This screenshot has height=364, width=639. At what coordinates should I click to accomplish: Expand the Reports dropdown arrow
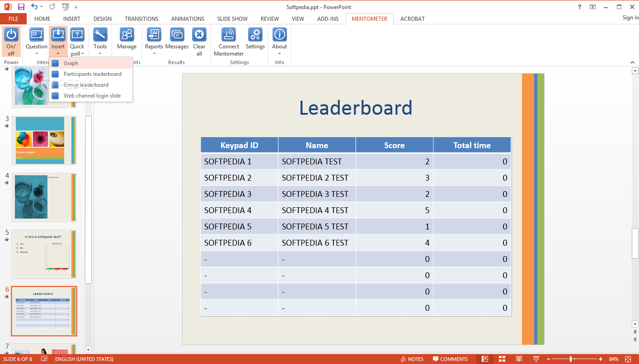[x=154, y=54]
